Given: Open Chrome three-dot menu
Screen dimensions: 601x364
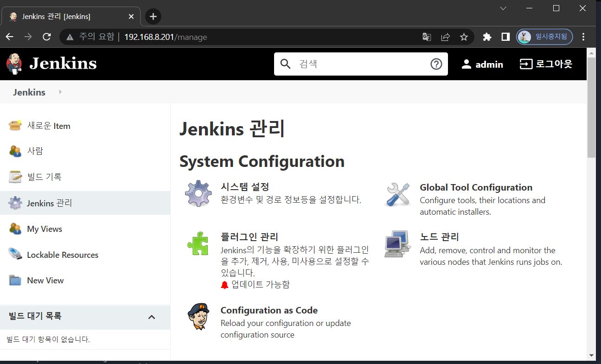Looking at the screenshot, I should click(583, 37).
